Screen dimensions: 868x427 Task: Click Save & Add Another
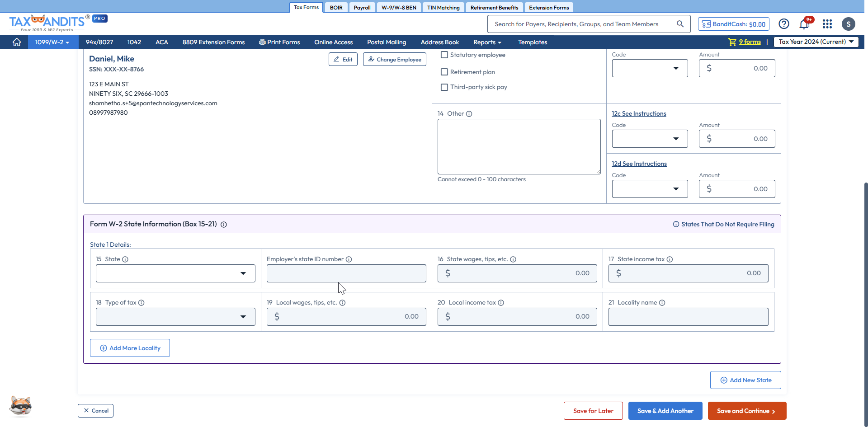point(665,411)
